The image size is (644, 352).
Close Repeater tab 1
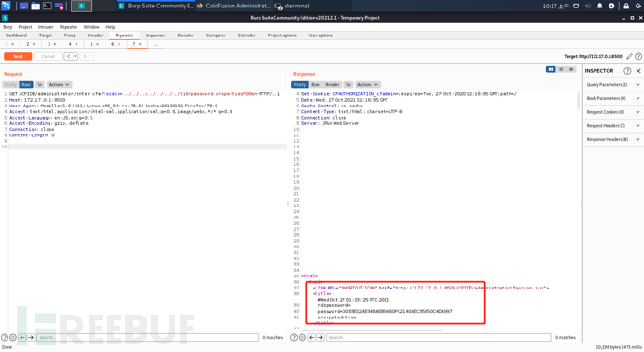point(13,44)
